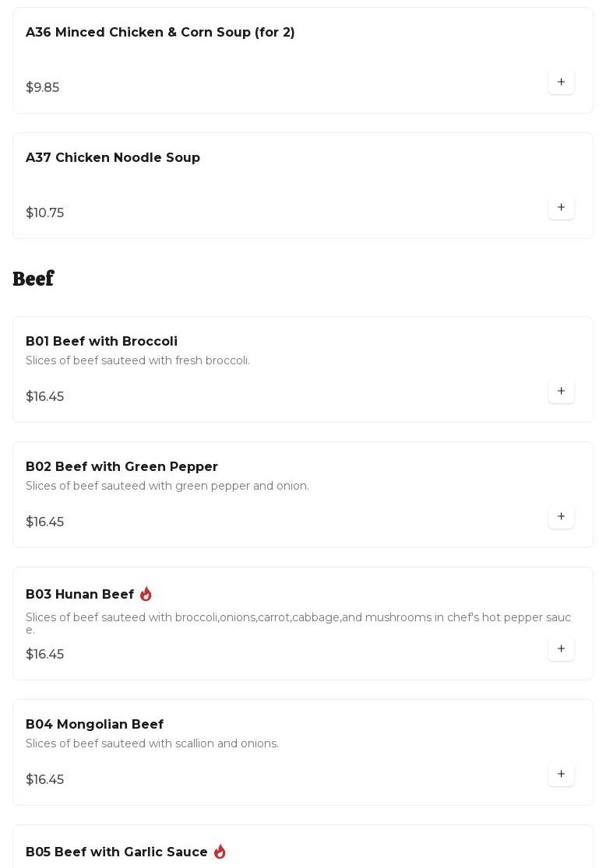Add A37 Chicken Noodle Soup to order
This screenshot has height=868, width=606.
(x=561, y=207)
